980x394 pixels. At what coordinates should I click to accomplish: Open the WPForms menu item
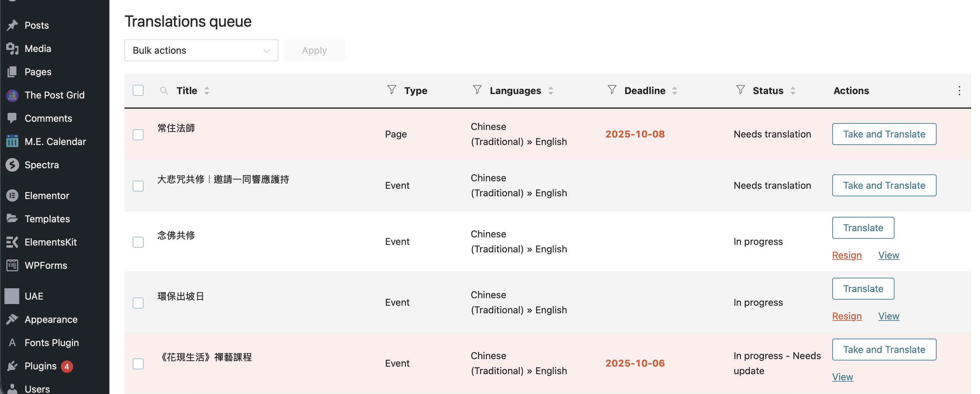coord(46,265)
